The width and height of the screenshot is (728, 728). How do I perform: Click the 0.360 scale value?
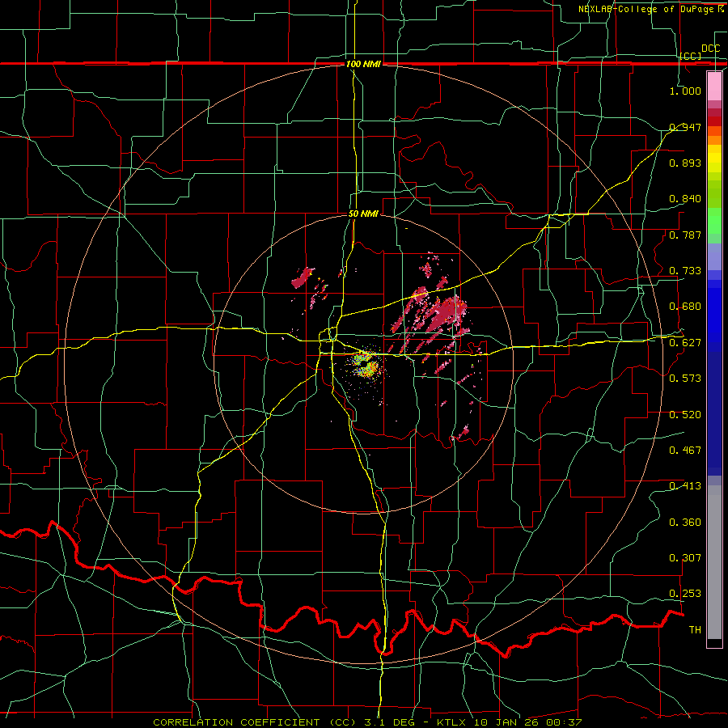(x=685, y=523)
